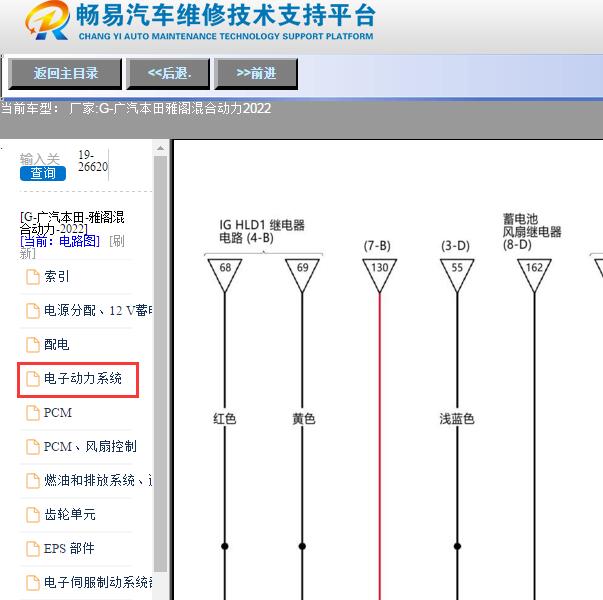Click the 红色 wire color label
The width and height of the screenshot is (603, 600).
coord(225,419)
